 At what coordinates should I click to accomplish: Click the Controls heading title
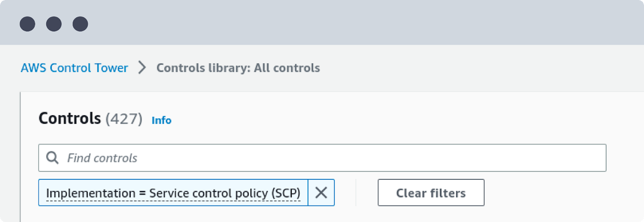coord(70,118)
